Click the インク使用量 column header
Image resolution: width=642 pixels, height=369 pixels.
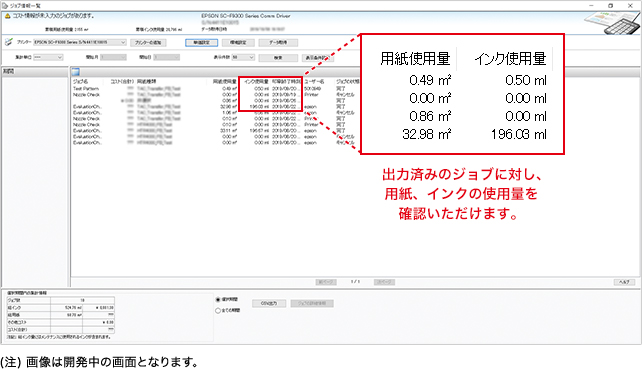pyautogui.click(x=256, y=81)
